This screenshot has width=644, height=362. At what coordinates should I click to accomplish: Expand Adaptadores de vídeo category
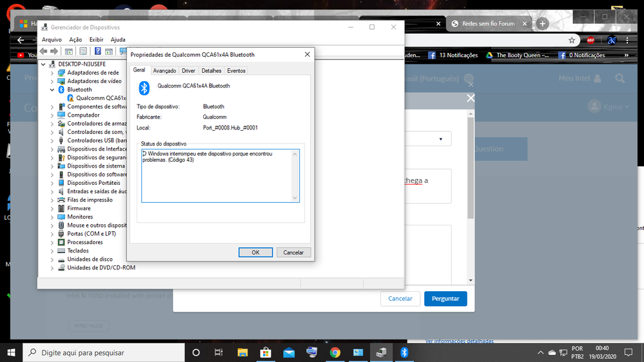coord(52,81)
